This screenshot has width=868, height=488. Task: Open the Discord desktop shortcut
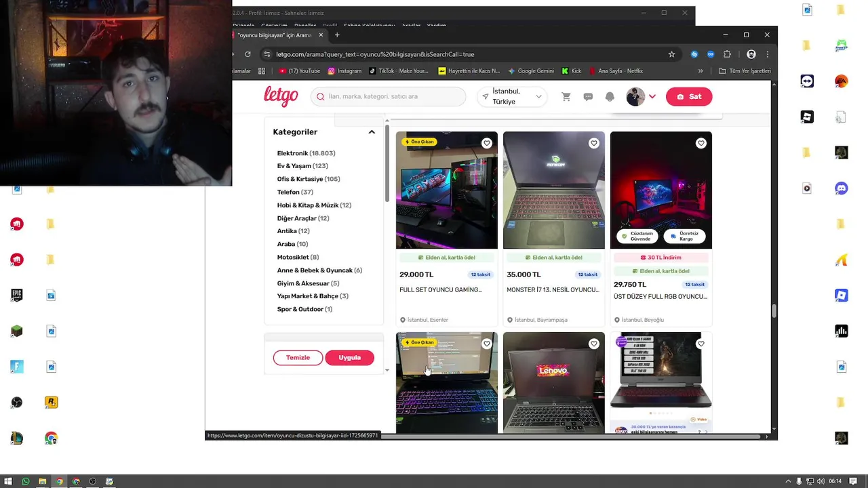842,188
